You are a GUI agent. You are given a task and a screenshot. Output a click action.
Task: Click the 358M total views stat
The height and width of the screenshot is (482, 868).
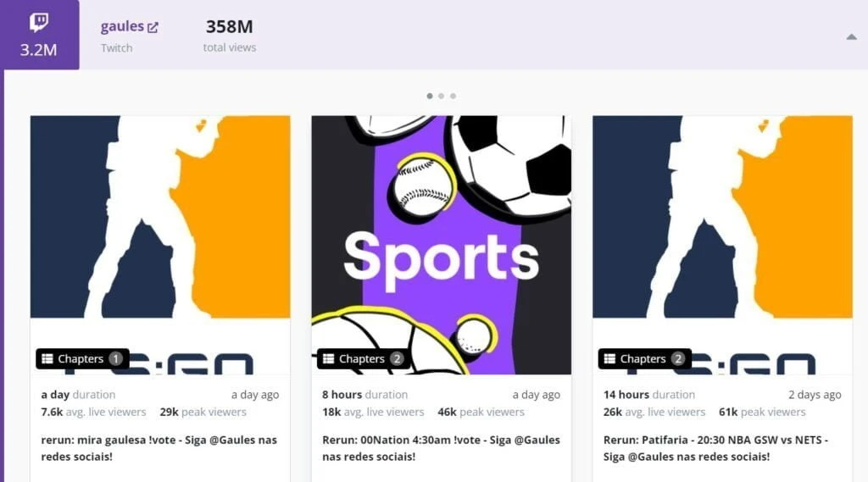(229, 36)
